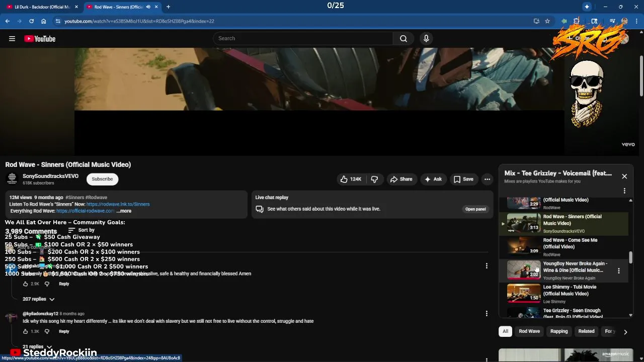Select the All filter chip
Viewport: 644px width, 362px height.
(x=505, y=331)
